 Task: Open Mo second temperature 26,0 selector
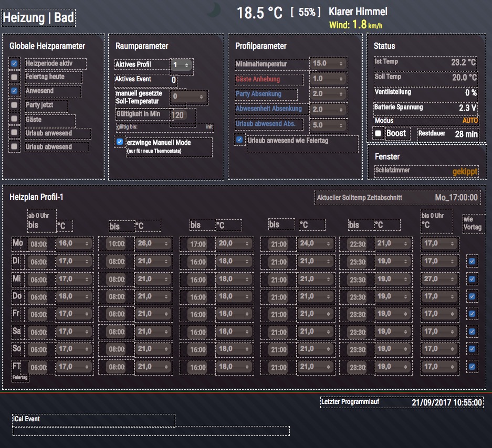pyautogui.click(x=153, y=243)
